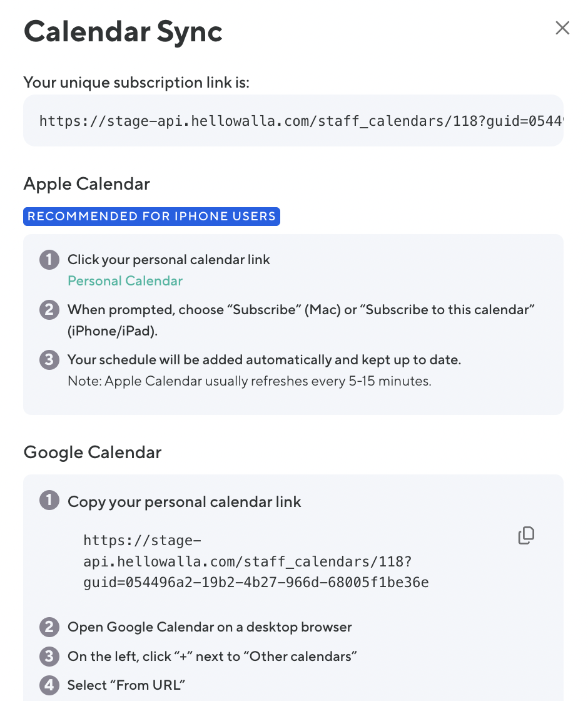The width and height of the screenshot is (588, 701).
Task: Close the Calendar Sync dialog
Action: (562, 28)
